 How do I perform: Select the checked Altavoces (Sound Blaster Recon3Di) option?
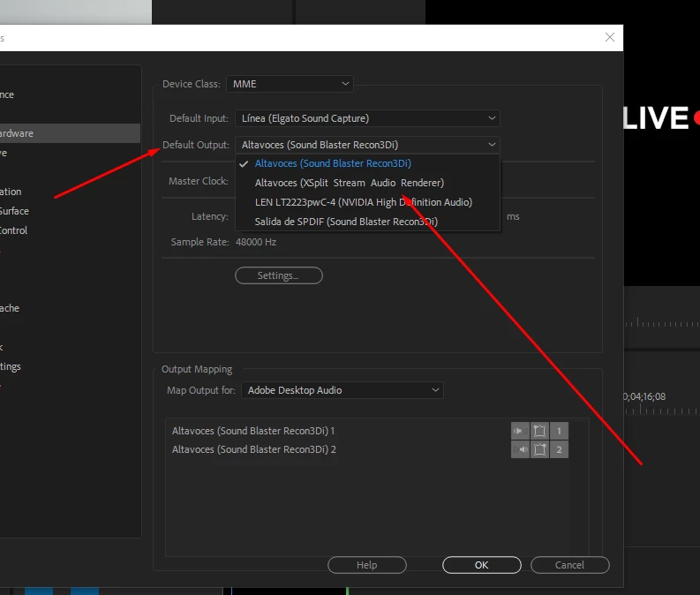point(367,163)
